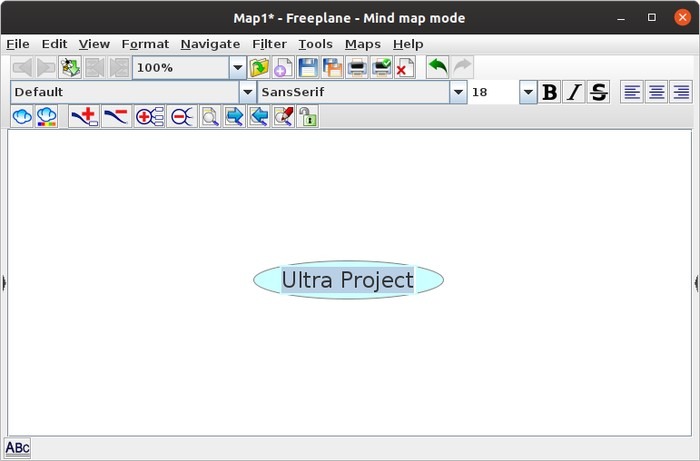Click find next blue right arrow

tap(234, 116)
